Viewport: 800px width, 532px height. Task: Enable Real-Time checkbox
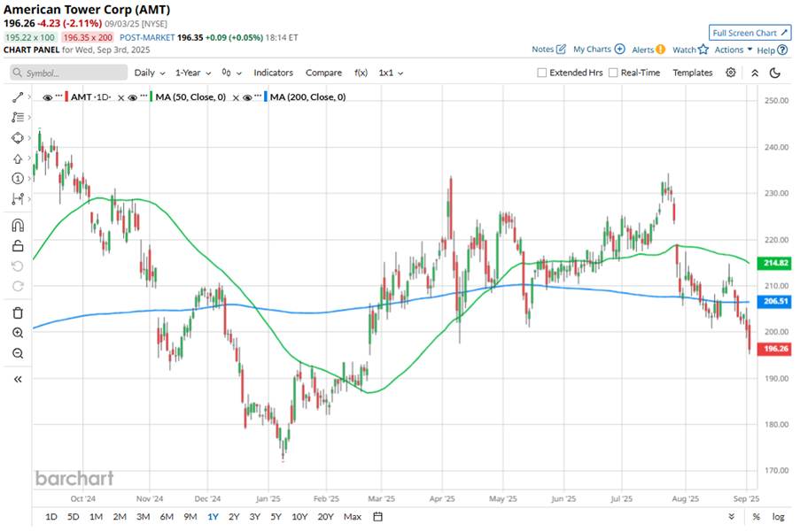coord(613,73)
